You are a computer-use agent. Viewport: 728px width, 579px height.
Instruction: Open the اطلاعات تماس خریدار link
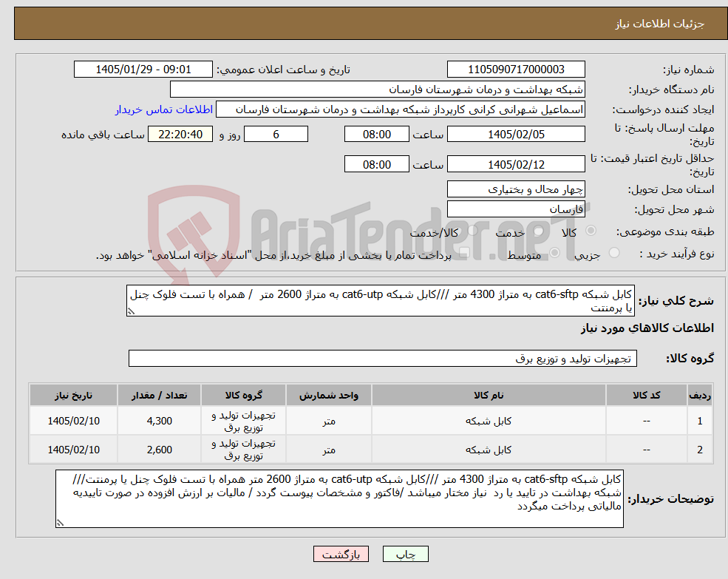click(164, 109)
